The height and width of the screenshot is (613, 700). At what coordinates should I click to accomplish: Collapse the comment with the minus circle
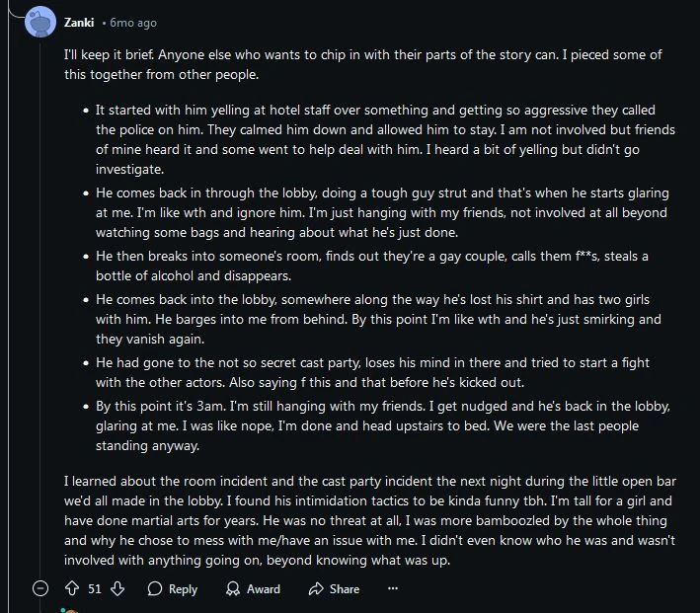tap(40, 588)
